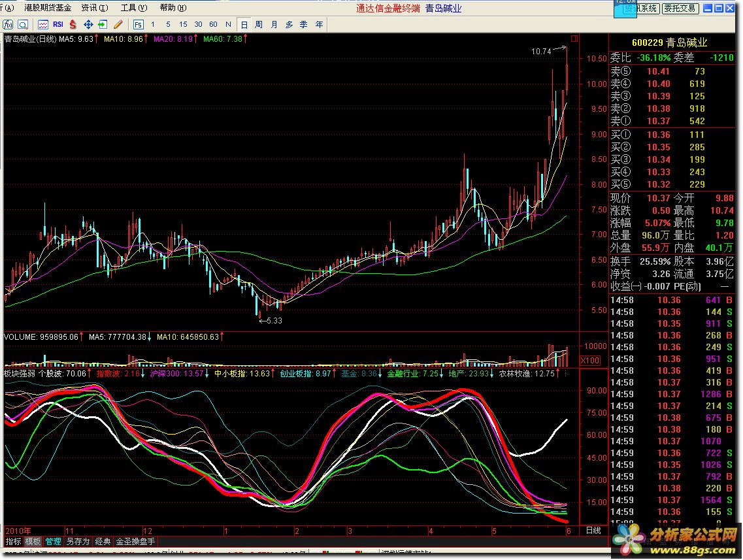The width and height of the screenshot is (743, 560).
Task: Open the 港股期货基金 menu
Action: click(x=48, y=8)
